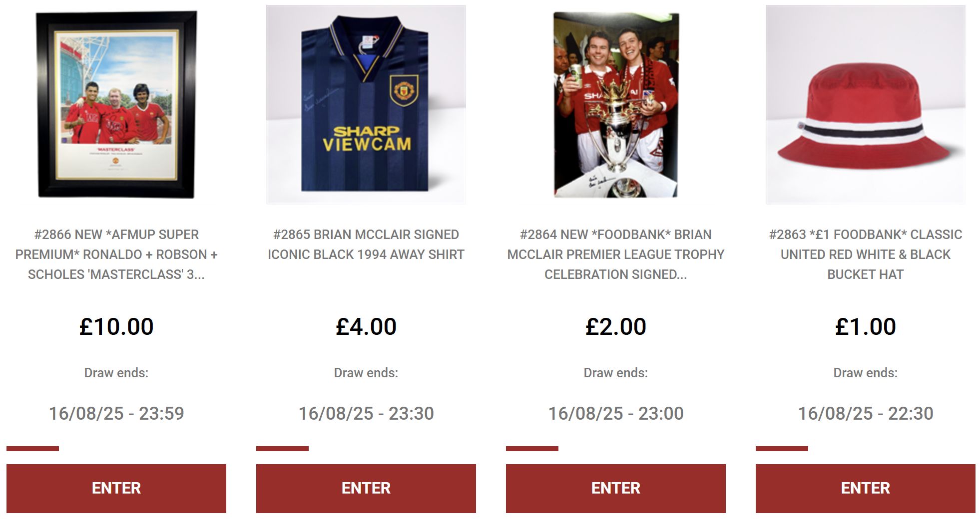980x519 pixels.
Task: Open the #2864 McClair trophy celebration title
Action: click(616, 255)
